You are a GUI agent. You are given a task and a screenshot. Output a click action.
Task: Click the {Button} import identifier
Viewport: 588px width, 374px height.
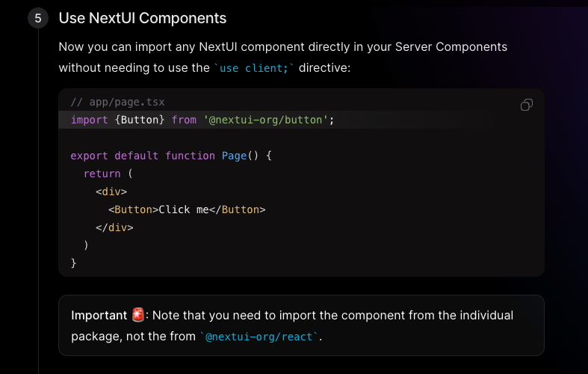(x=140, y=120)
